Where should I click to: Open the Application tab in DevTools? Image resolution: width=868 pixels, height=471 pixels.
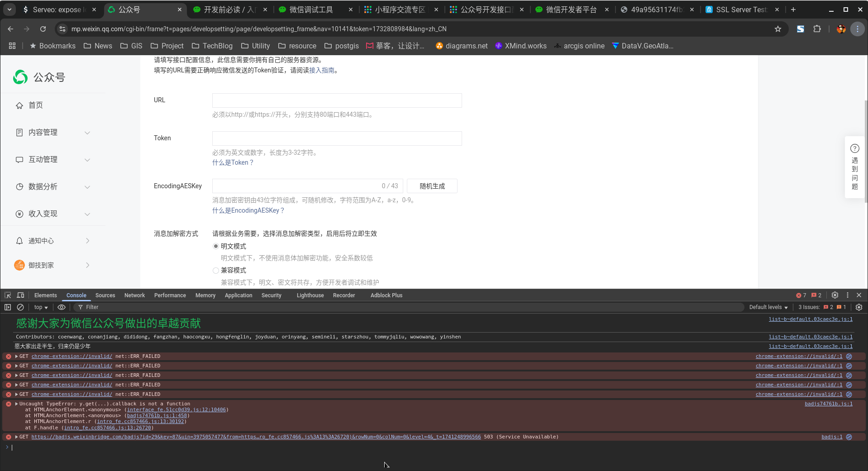(x=238, y=295)
